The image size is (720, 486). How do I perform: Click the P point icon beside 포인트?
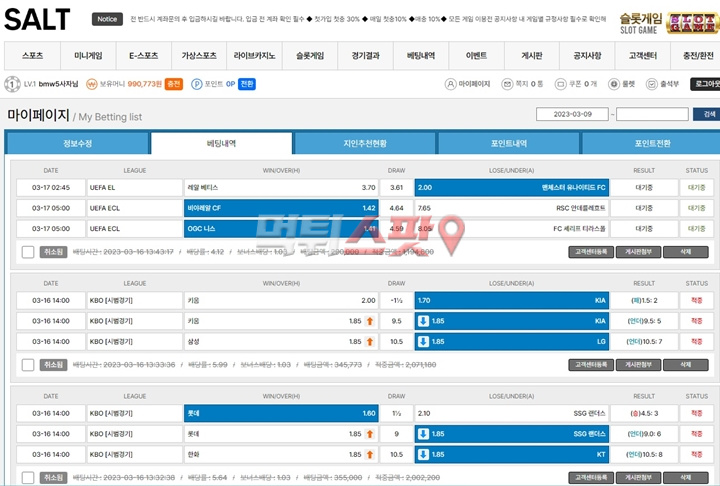[197, 84]
